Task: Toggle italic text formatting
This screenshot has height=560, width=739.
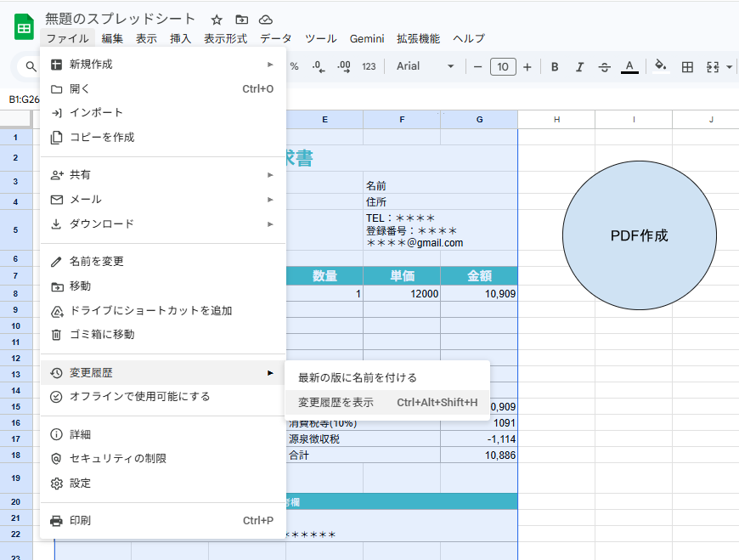Action: pyautogui.click(x=579, y=67)
